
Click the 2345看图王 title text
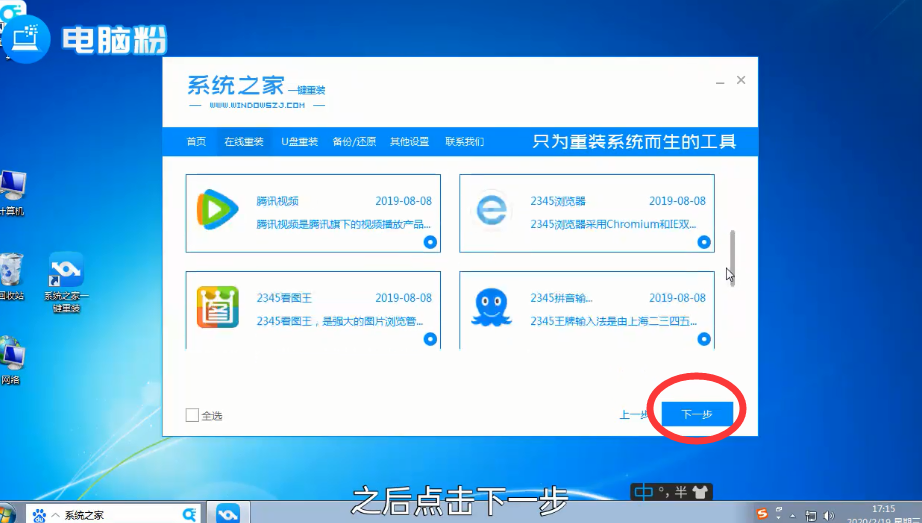click(284, 298)
